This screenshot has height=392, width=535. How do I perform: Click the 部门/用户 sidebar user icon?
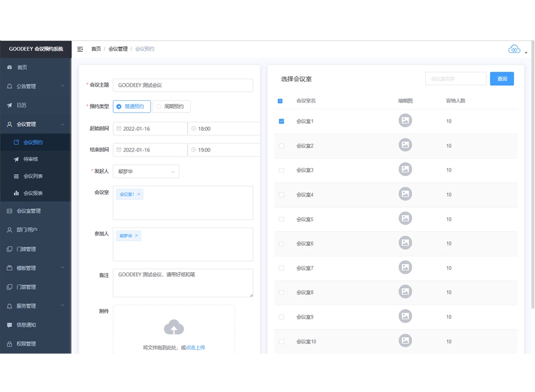pos(9,230)
